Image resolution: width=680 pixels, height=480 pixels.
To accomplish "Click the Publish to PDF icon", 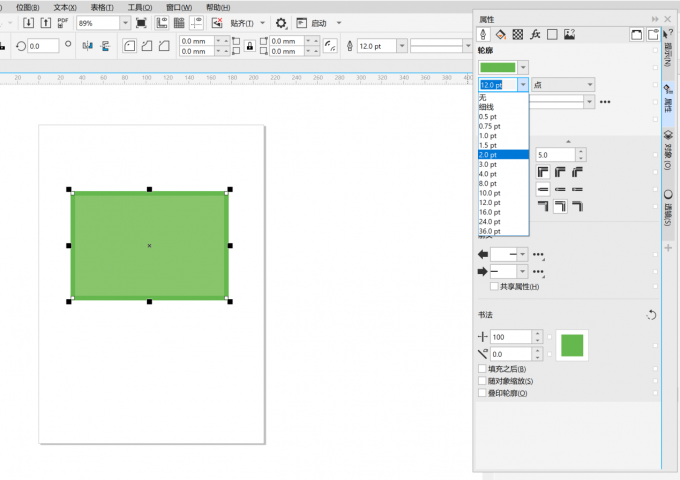I will [x=62, y=23].
